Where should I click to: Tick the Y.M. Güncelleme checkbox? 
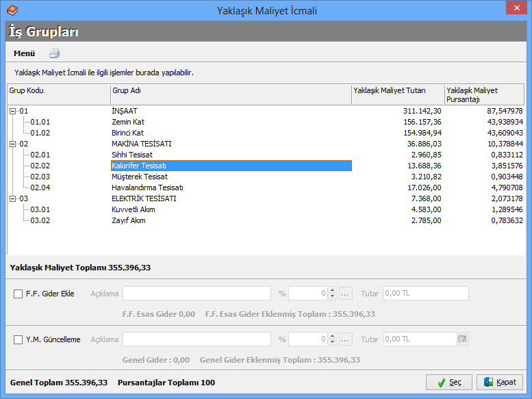pyautogui.click(x=18, y=339)
